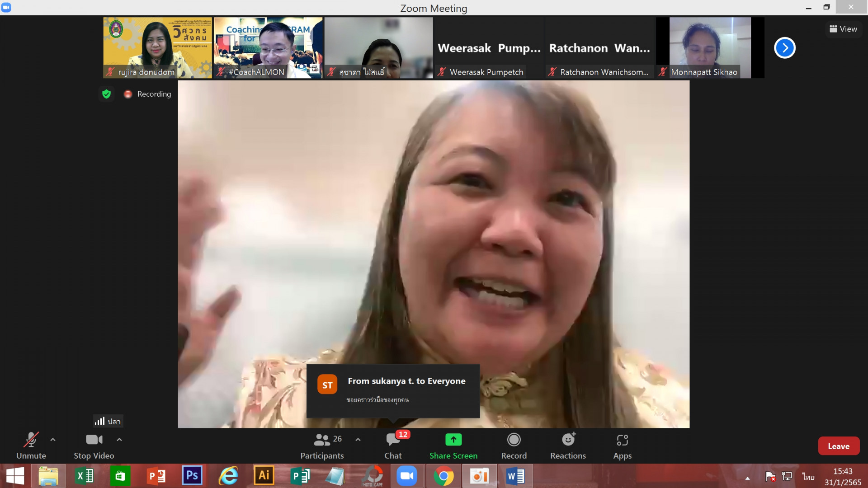Image resolution: width=868 pixels, height=488 pixels.
Task: Open the Chat panel
Action: click(x=393, y=446)
